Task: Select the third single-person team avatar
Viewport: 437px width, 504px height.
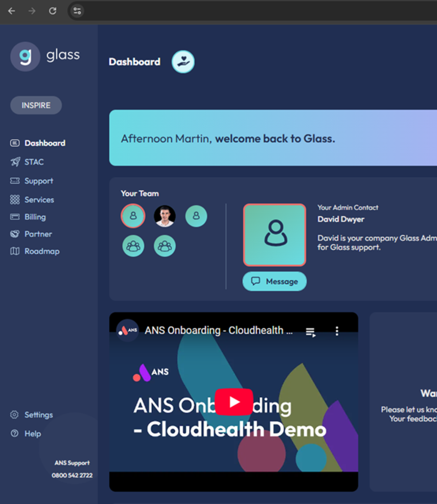Action: 196,216
